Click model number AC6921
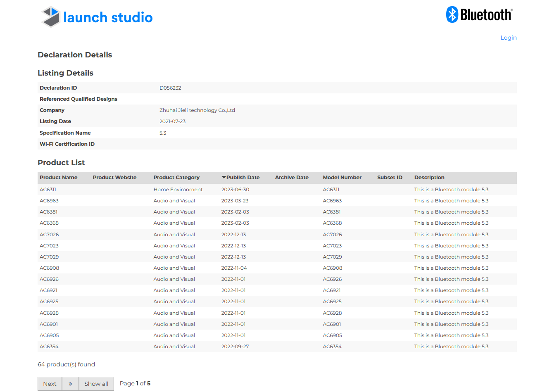 (x=332, y=290)
